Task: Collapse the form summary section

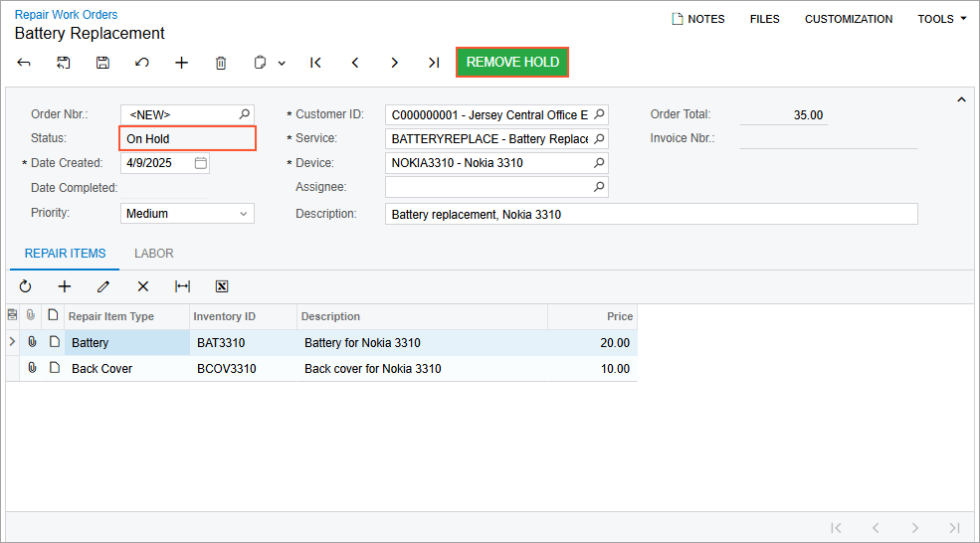Action: pyautogui.click(x=961, y=99)
